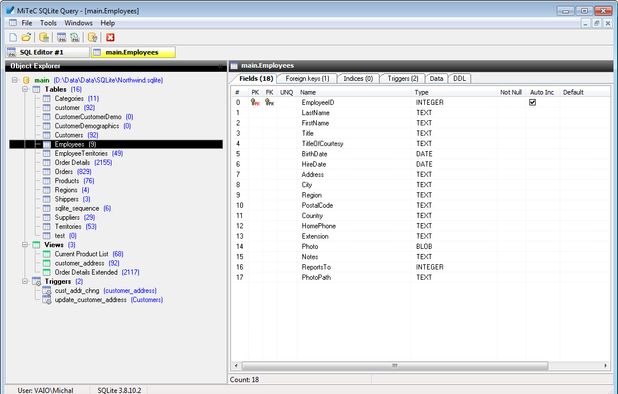The width and height of the screenshot is (618, 394).
Task: Collapse the main database tree node
Action: 15,80
